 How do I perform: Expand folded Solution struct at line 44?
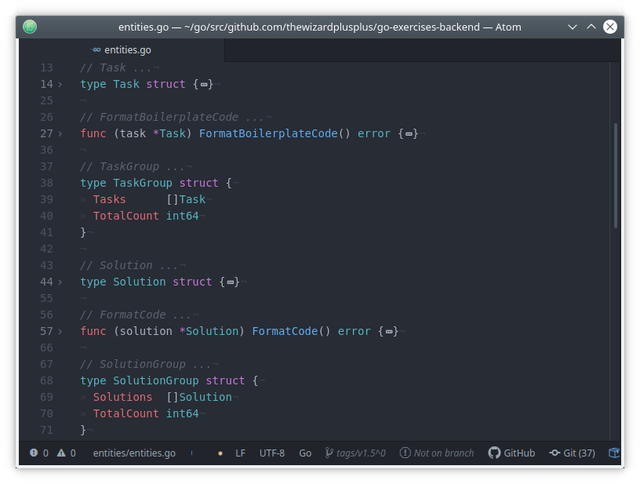point(60,282)
